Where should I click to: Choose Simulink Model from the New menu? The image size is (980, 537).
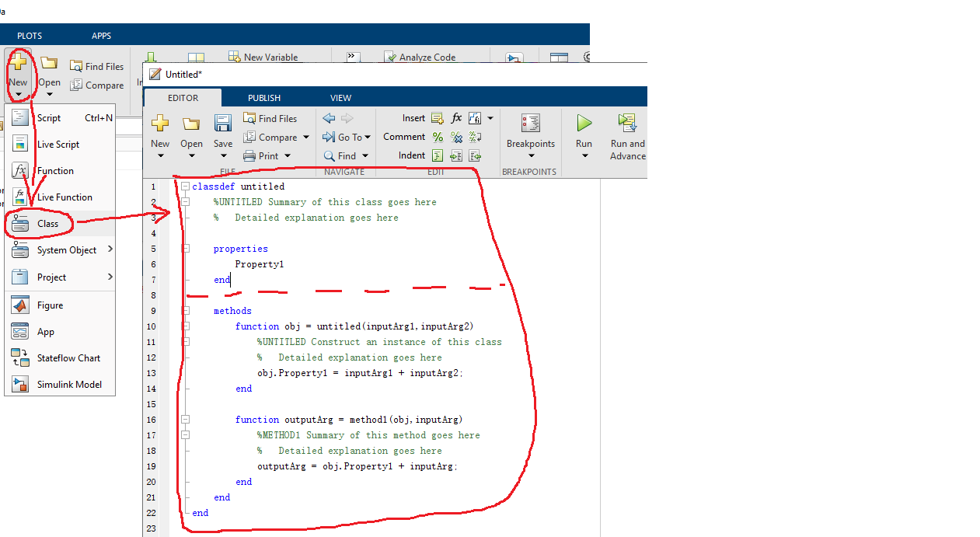[x=61, y=385]
